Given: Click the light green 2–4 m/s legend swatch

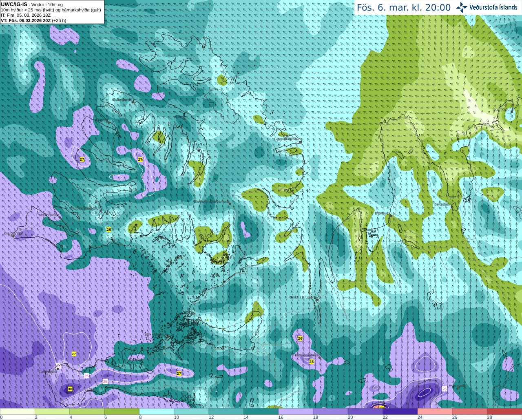Looking at the screenshot, I should point(52,411).
